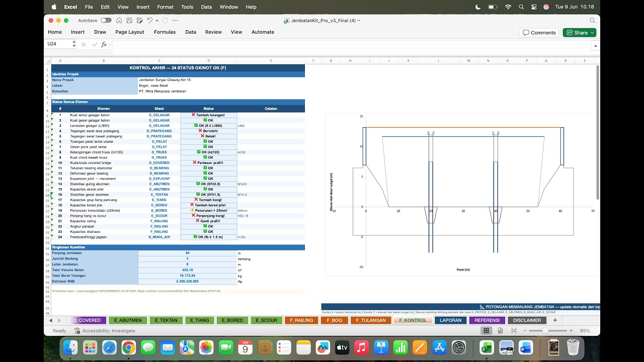
Task: Undo the last action with the arrow icon
Action: pyautogui.click(x=149, y=21)
